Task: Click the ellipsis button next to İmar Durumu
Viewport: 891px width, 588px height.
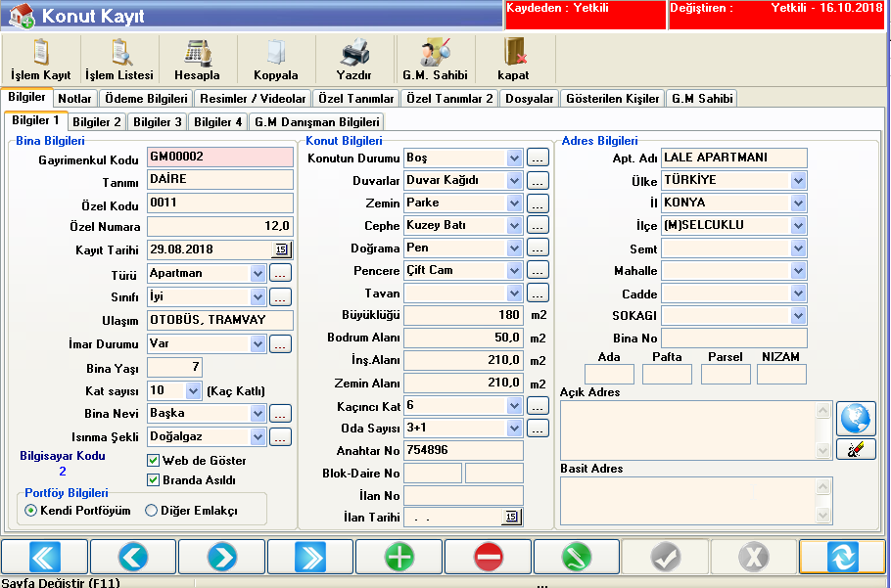Action: coord(280,343)
